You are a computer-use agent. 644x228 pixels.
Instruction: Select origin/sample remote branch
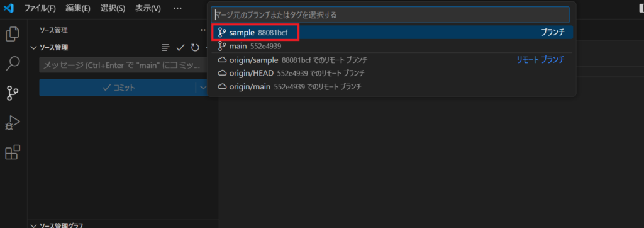coord(392,60)
